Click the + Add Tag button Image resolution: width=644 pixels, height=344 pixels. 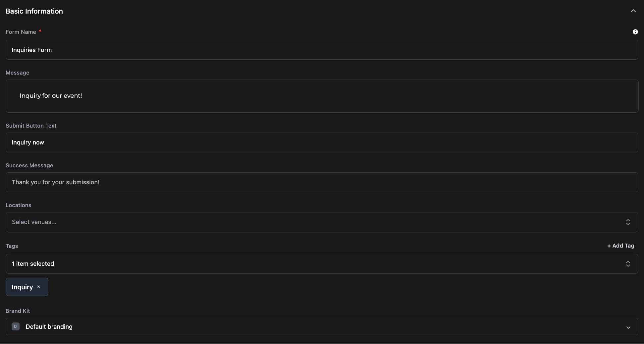tap(620, 246)
